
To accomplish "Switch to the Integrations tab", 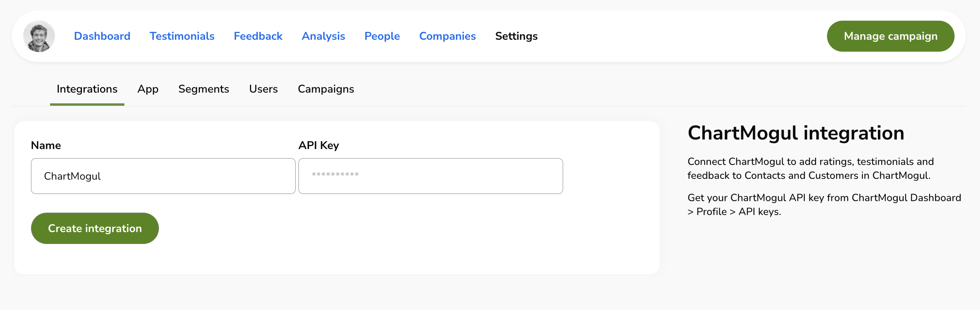I will click(87, 89).
